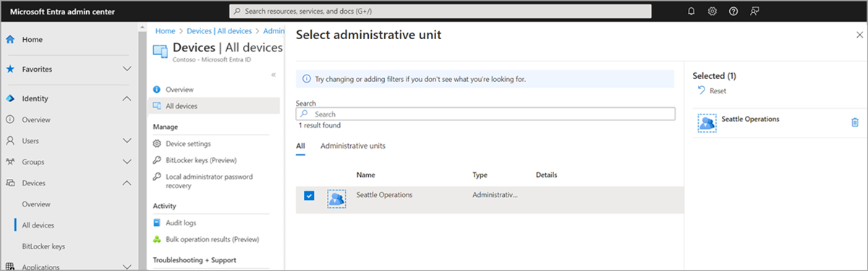Expand the Users menu
Image resolution: width=868 pixels, height=271 pixels.
pos(127,141)
